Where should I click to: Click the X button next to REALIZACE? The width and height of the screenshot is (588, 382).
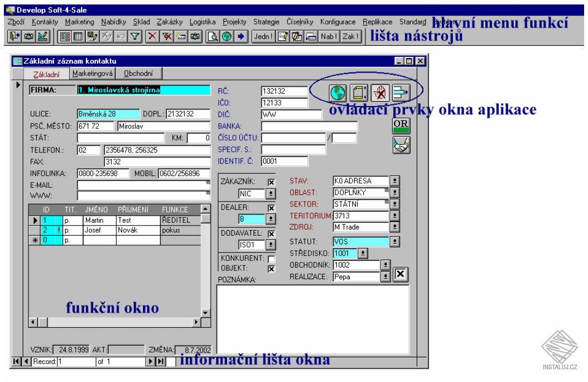point(400,274)
